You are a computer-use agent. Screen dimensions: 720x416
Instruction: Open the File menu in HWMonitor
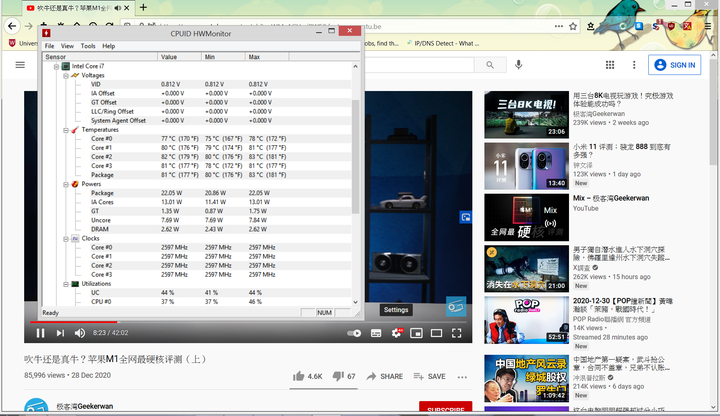(x=50, y=46)
